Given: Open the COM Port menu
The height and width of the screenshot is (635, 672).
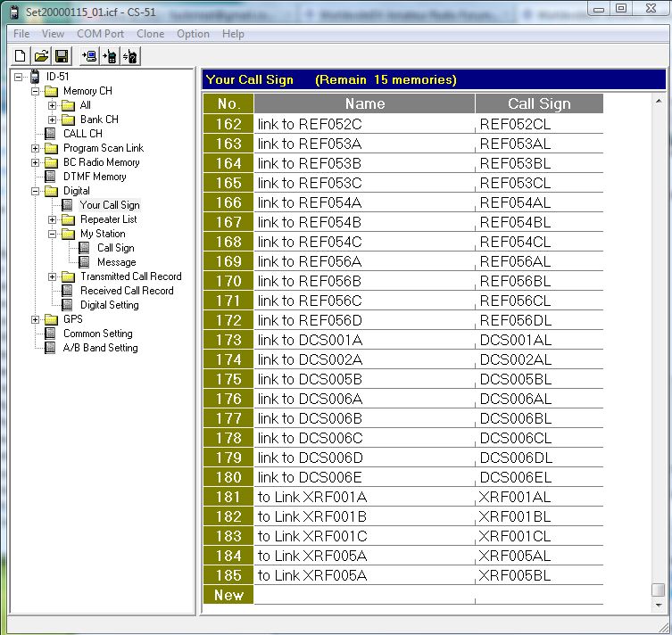Looking at the screenshot, I should [100, 34].
